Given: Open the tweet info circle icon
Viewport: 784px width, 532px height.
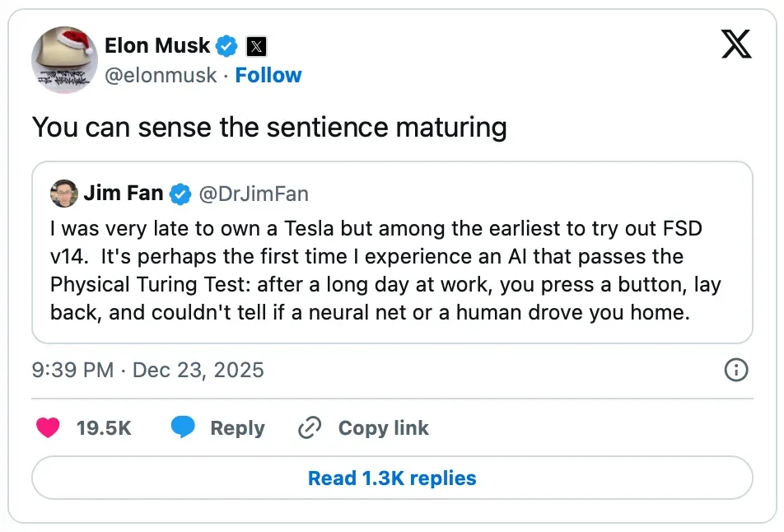Looking at the screenshot, I should click(x=735, y=370).
